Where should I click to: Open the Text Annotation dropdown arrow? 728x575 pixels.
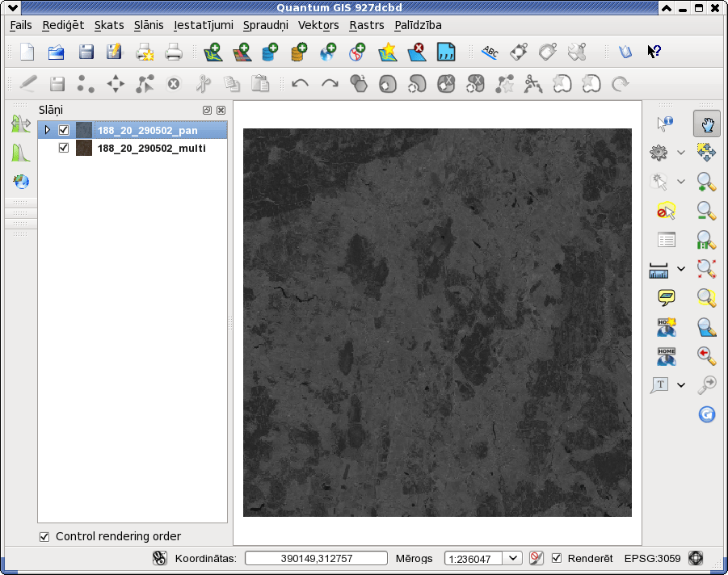coord(681,384)
